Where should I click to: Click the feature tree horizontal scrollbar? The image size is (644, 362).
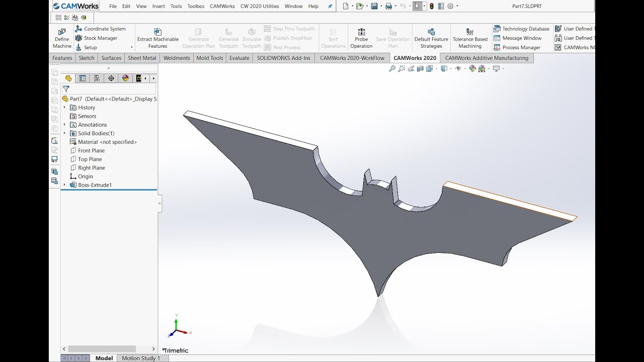[102, 349]
